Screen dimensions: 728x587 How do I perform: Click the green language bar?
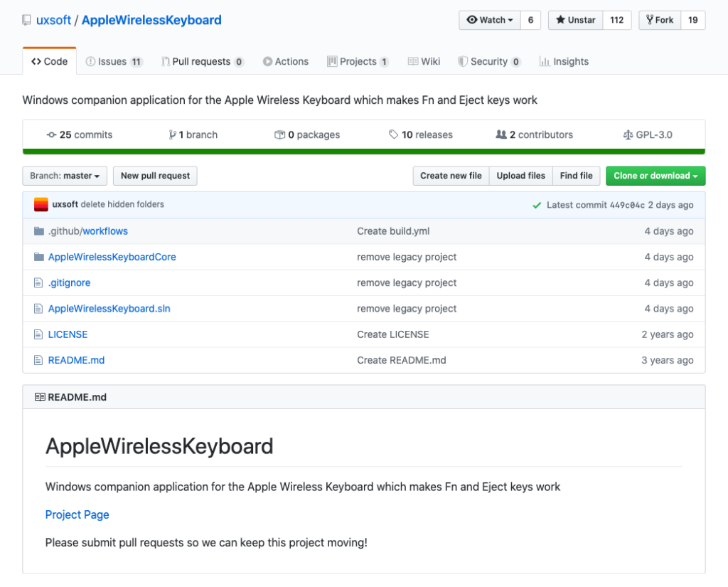click(x=364, y=152)
